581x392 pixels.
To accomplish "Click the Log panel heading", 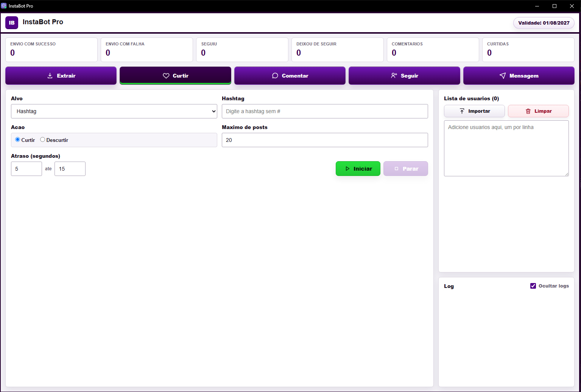I will (x=449, y=286).
